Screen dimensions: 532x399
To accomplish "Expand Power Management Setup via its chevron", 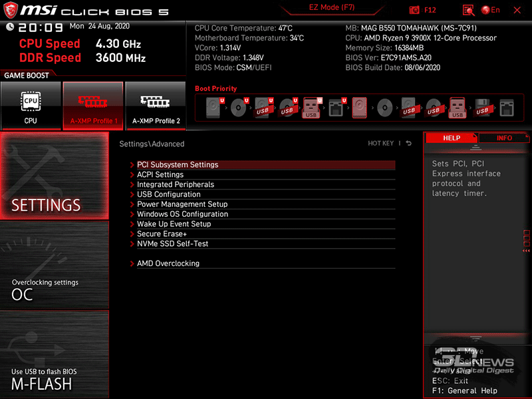I will [132, 204].
